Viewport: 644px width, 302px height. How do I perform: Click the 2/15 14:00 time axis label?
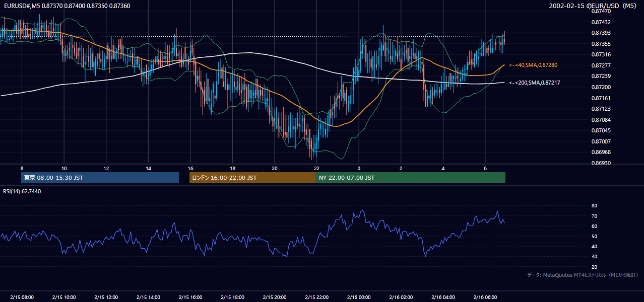148,297
